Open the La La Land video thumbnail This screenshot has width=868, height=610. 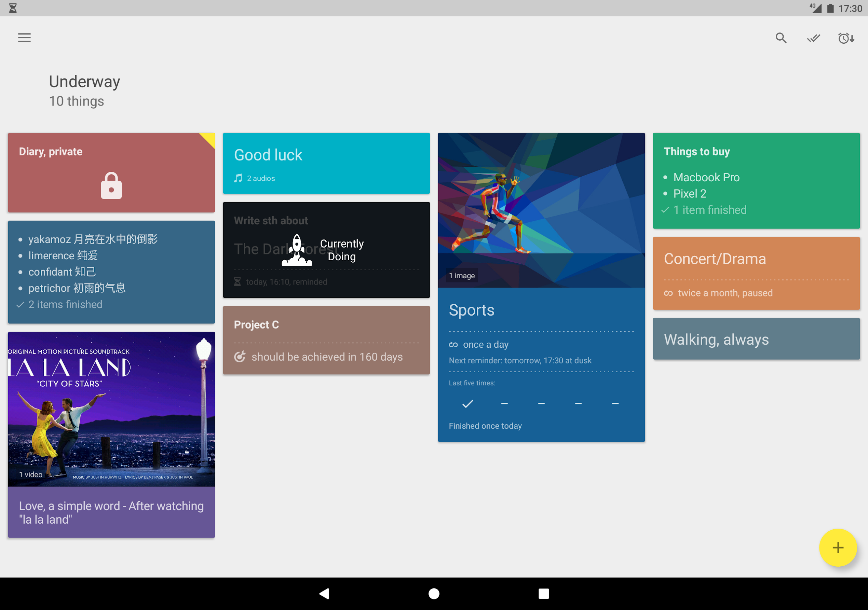[111, 409]
